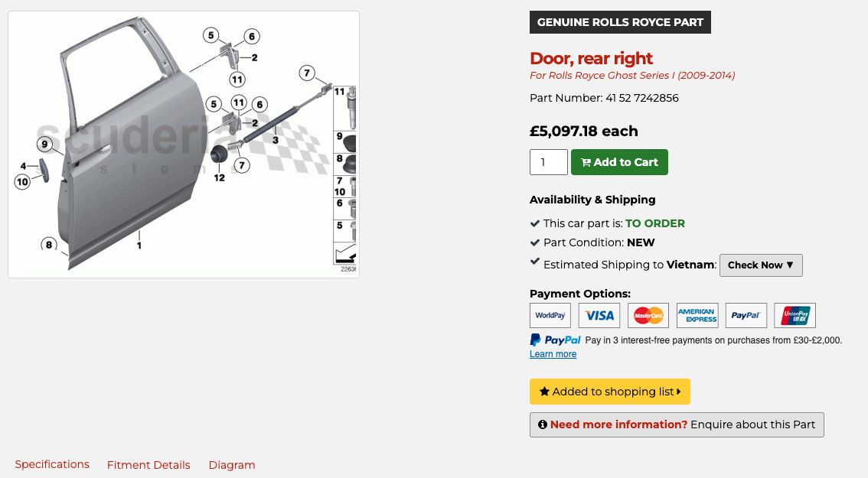Click the PayPal payment option icon

[746, 315]
